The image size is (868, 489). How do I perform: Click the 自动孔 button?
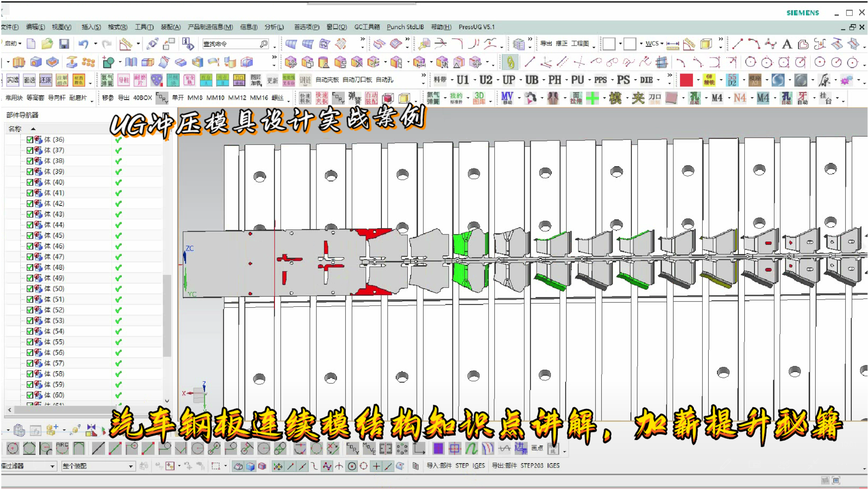tap(385, 80)
